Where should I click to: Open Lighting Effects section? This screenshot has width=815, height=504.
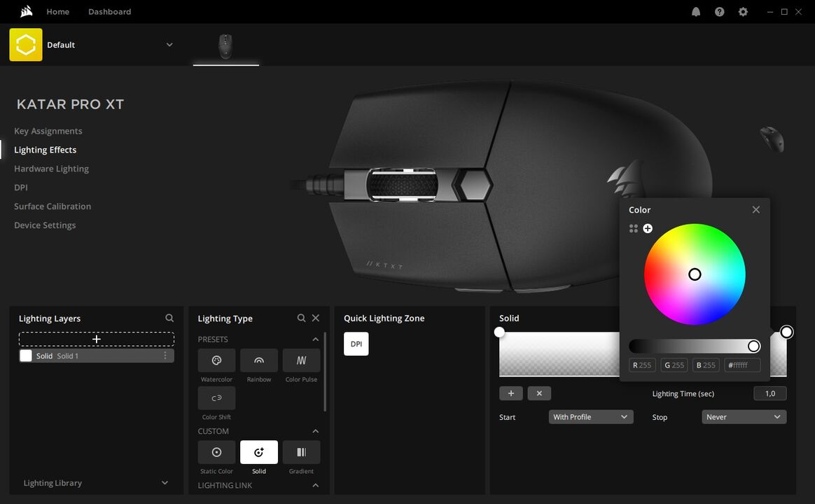tap(46, 150)
